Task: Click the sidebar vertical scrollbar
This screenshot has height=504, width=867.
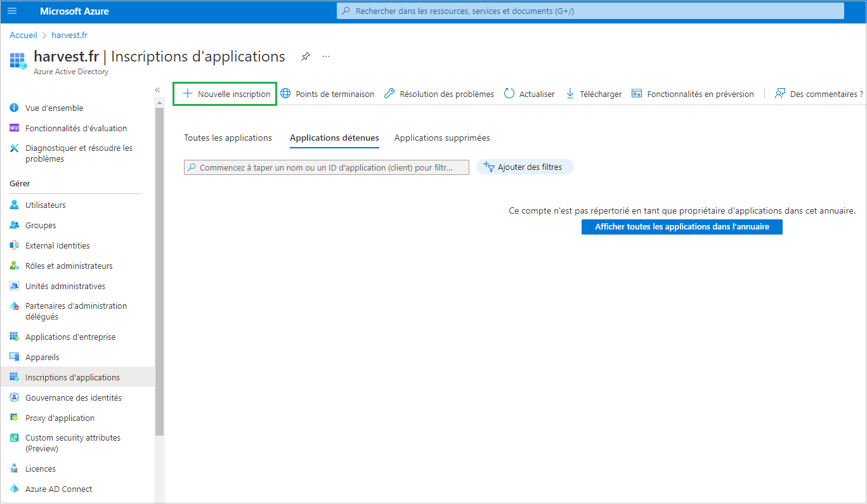Action: coord(159,273)
